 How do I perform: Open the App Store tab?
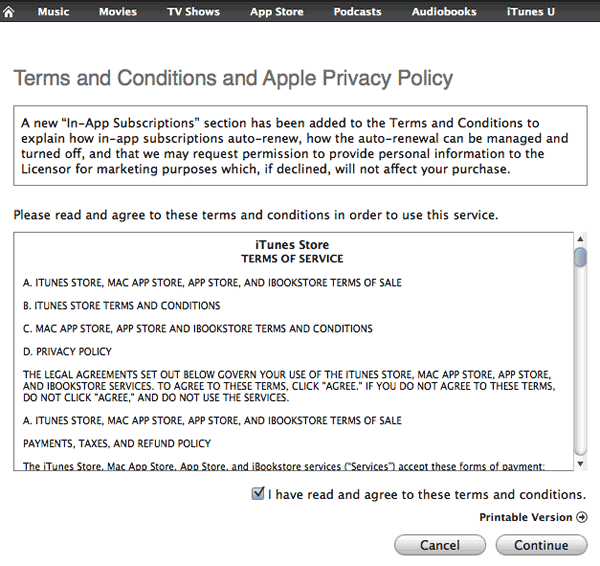tap(275, 12)
